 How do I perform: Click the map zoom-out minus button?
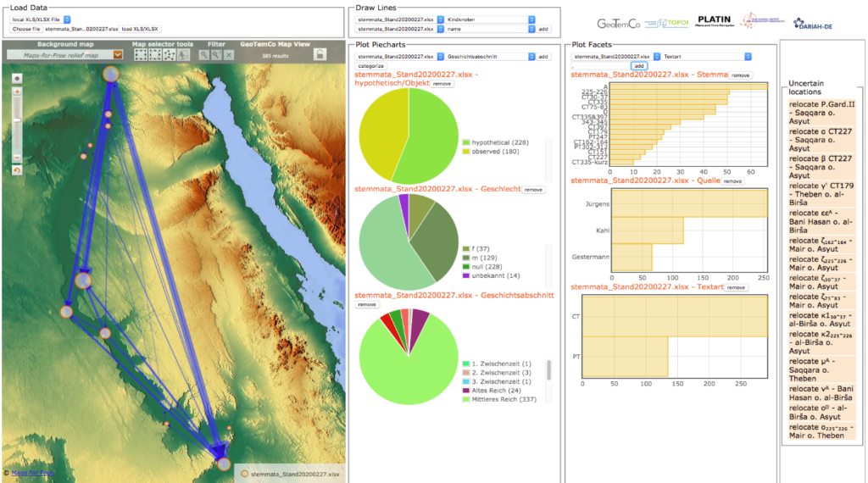17,158
